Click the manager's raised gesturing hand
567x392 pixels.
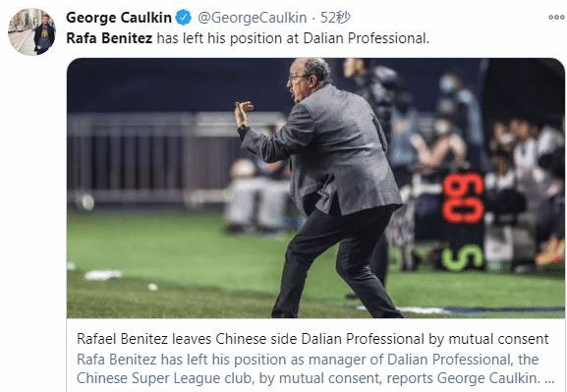(243, 112)
